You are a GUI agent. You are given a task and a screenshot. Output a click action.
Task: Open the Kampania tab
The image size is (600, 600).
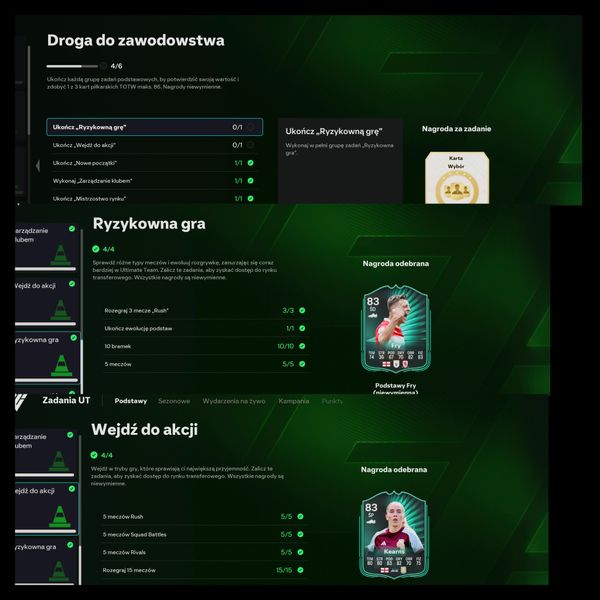293,401
